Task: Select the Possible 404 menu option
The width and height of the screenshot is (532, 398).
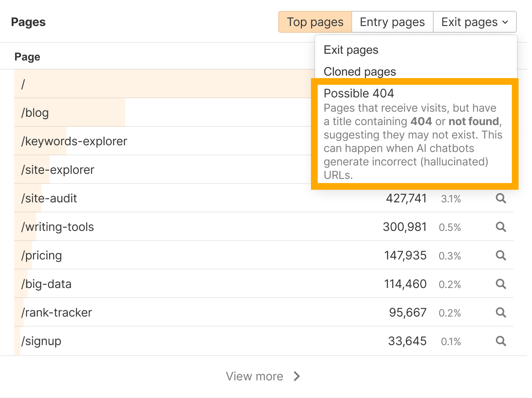Action: click(359, 93)
